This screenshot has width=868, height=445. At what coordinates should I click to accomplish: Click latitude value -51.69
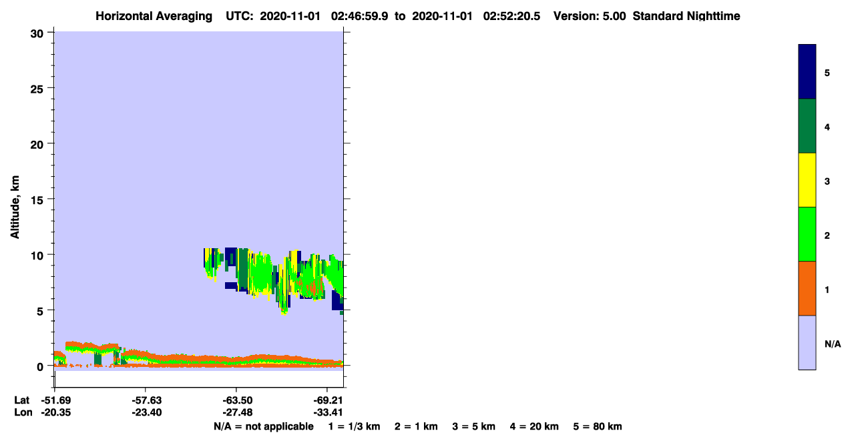point(55,400)
